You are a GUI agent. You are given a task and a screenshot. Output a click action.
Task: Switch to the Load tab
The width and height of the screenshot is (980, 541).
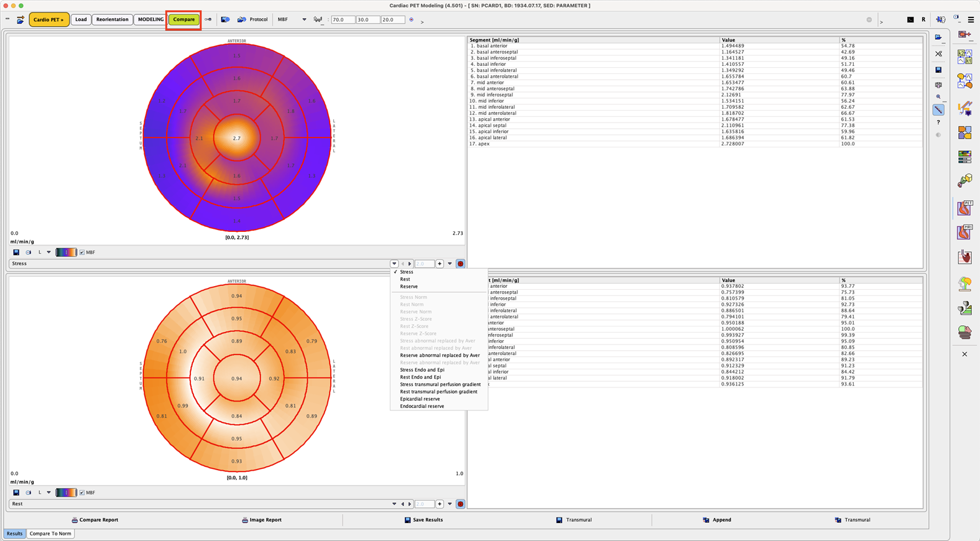[x=81, y=20]
